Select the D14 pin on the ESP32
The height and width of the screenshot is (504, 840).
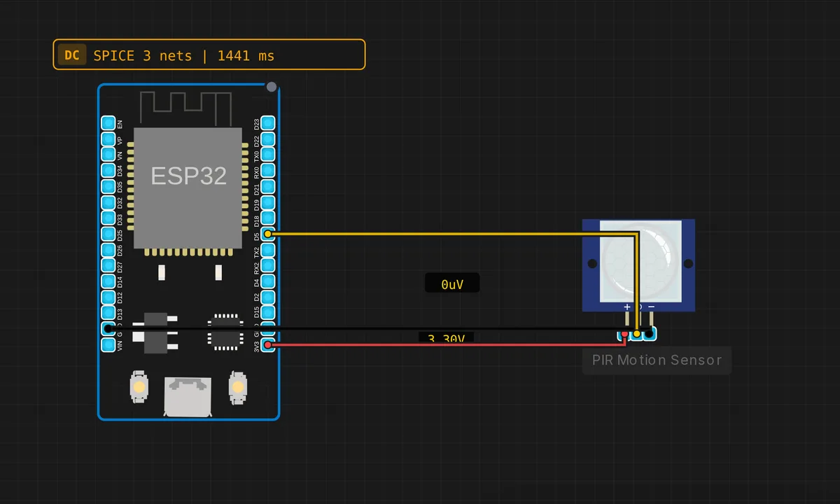click(108, 281)
